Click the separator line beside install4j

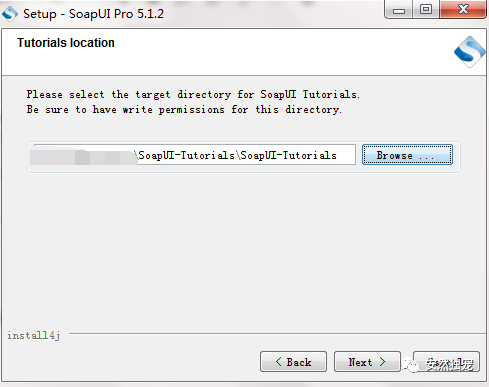pos(277,333)
